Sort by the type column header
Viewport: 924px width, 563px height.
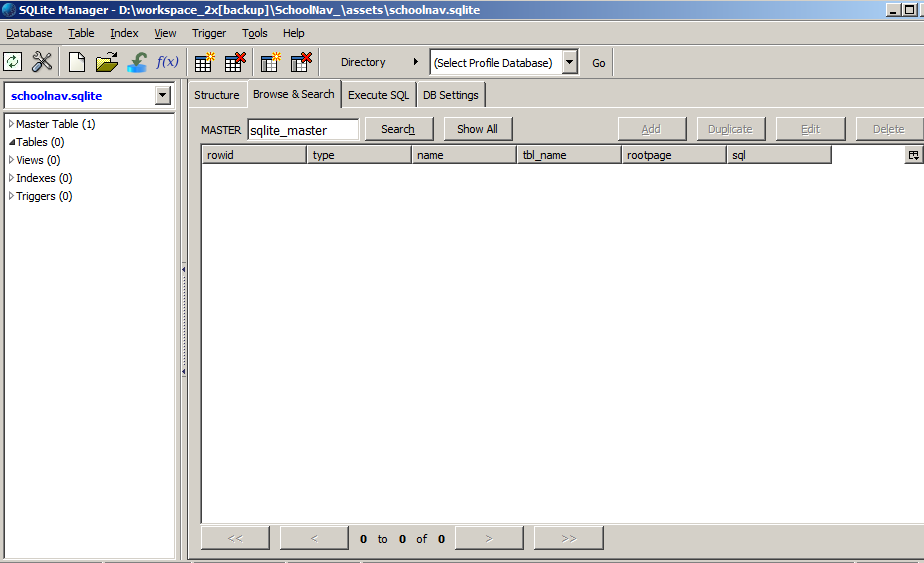tap(359, 155)
